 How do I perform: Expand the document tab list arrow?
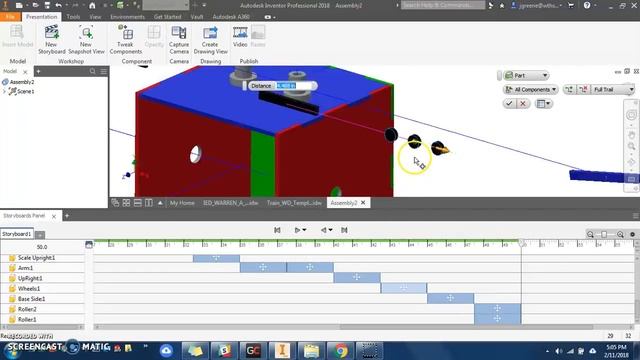pos(160,203)
